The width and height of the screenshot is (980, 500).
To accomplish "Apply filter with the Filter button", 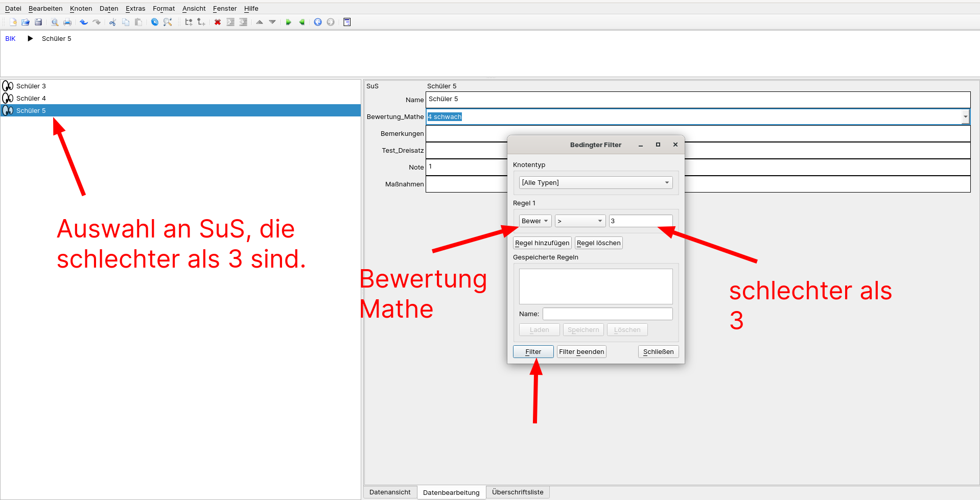I will 533,352.
